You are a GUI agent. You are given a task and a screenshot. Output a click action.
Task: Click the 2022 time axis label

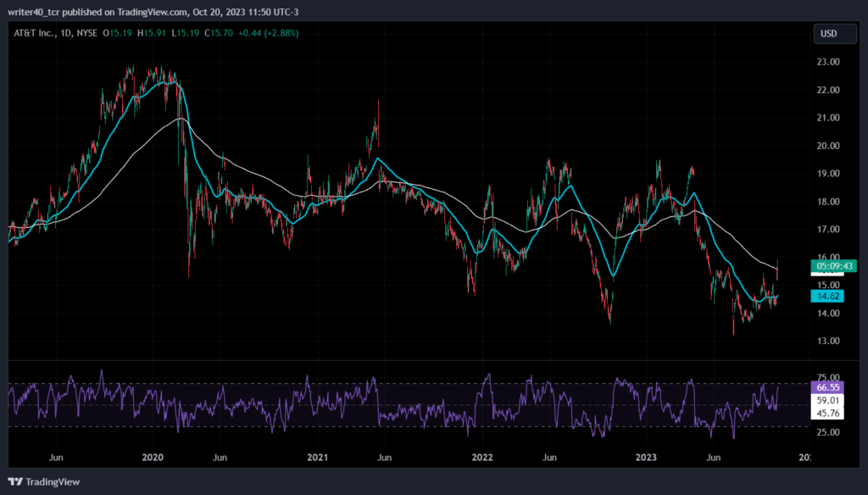coord(482,458)
